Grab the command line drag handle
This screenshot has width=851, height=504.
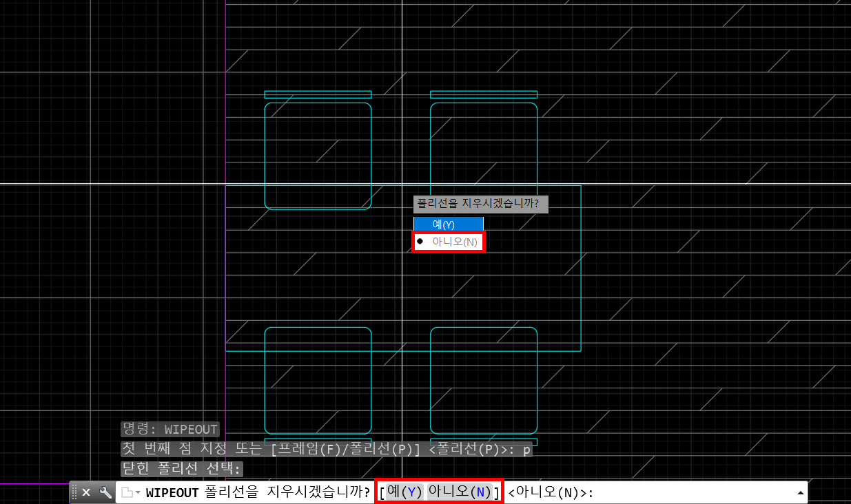coord(74,492)
